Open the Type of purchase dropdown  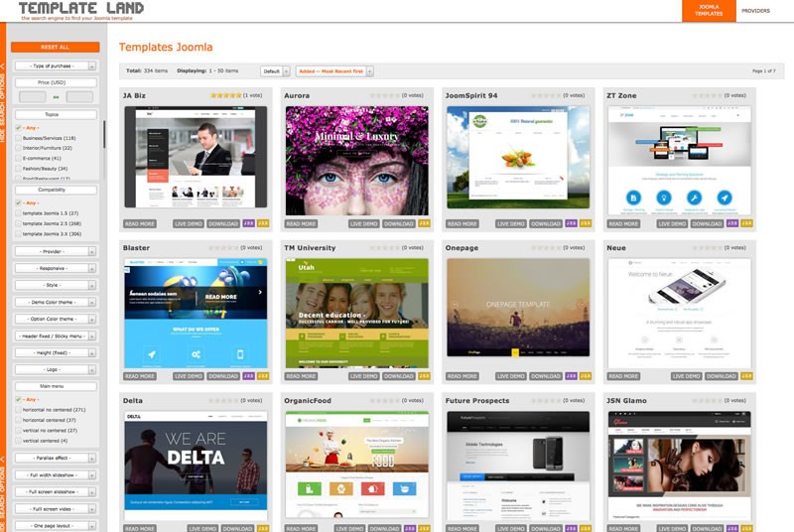point(56,66)
